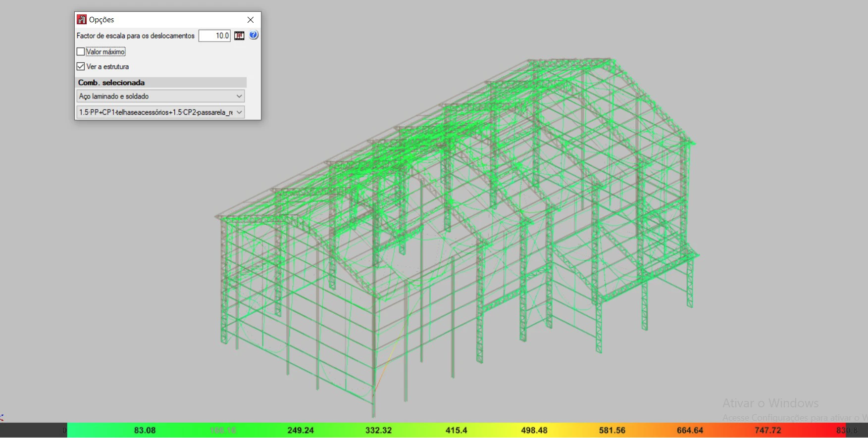Expand the Aço laminado e soldado dropdown

click(160, 96)
